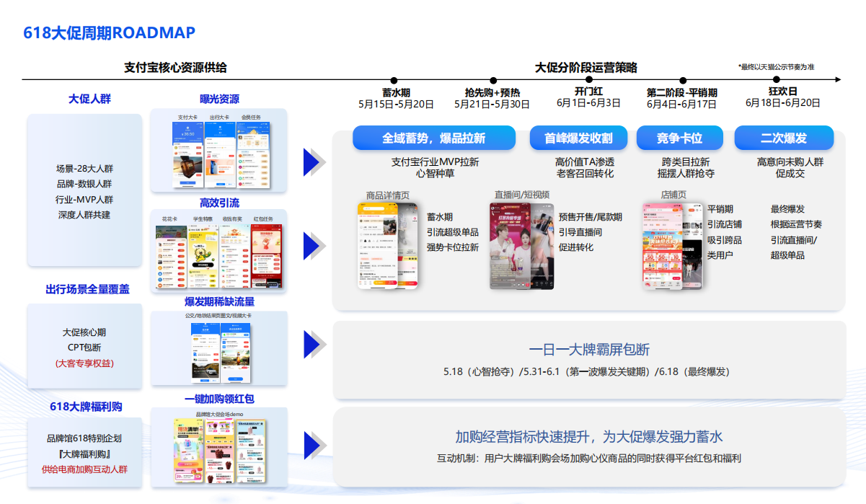Open the 商品详情页 phone mockup
This screenshot has width=866, height=504.
pos(388,246)
